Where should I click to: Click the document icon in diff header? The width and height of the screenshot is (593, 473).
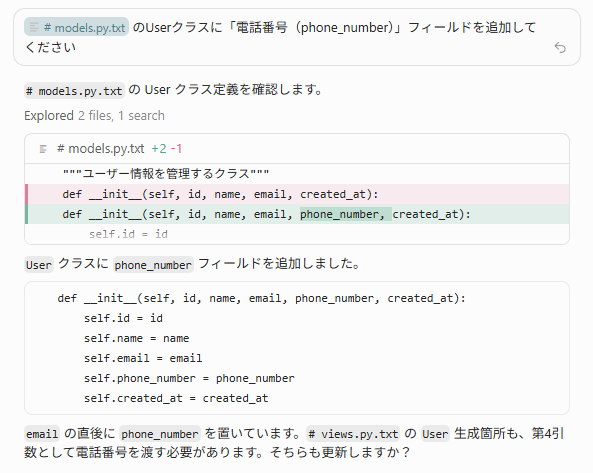tap(43, 149)
